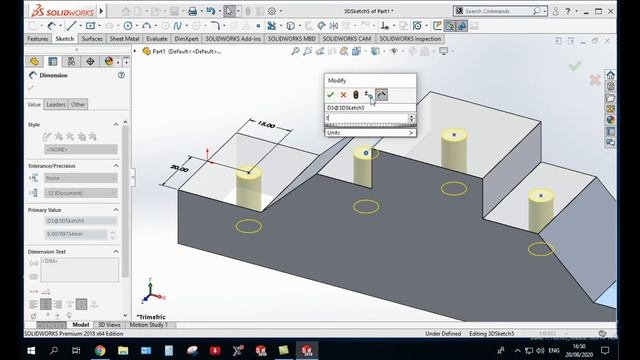Click the Undo icon
Viewport: 640px width, 360px height.
[x=211, y=11]
